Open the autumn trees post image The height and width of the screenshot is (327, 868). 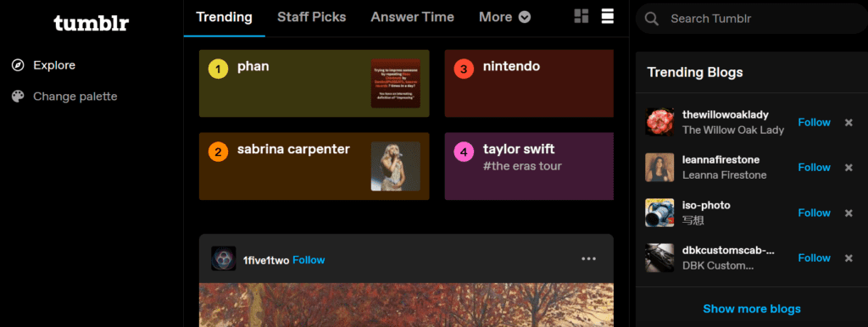coord(406,305)
